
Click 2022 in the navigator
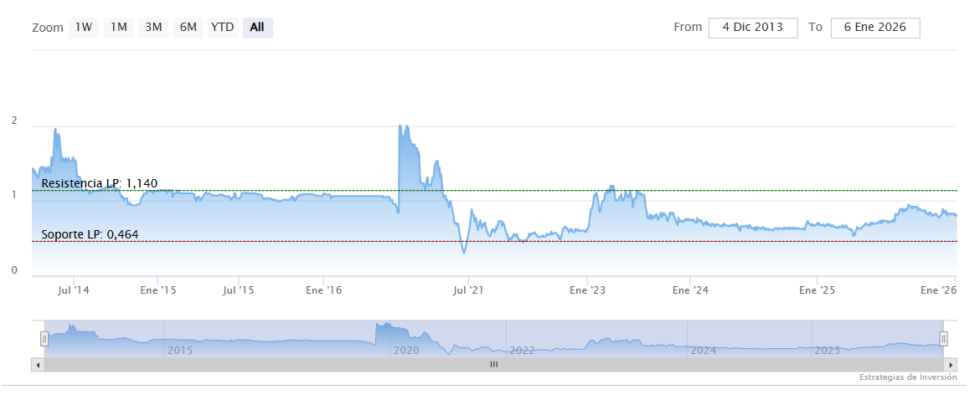522,351
